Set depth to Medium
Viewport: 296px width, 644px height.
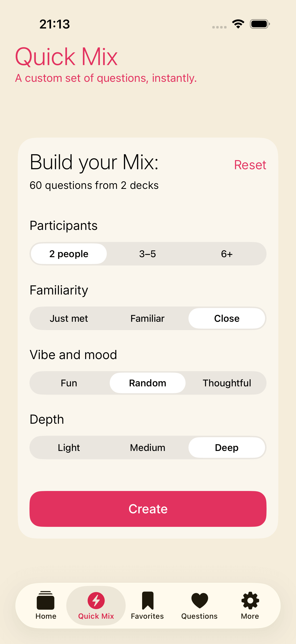click(148, 448)
